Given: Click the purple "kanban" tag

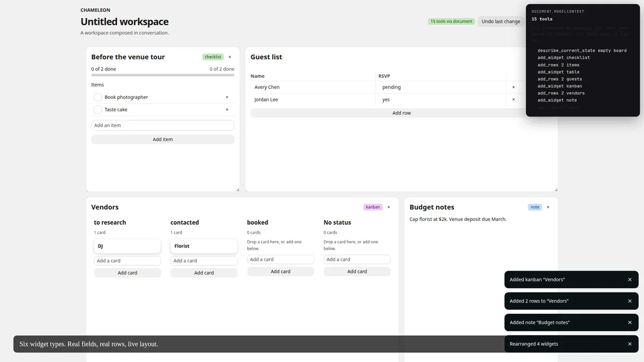Looking at the screenshot, I should click(373, 207).
